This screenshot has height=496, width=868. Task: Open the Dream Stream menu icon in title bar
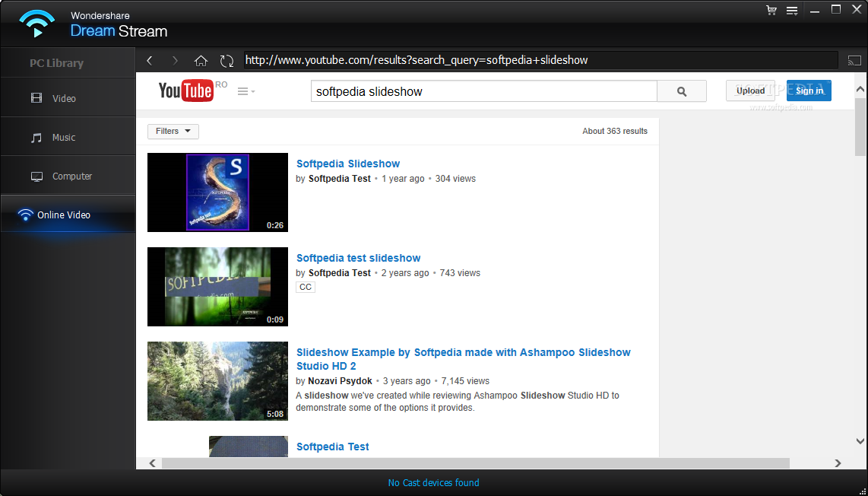pyautogui.click(x=792, y=11)
